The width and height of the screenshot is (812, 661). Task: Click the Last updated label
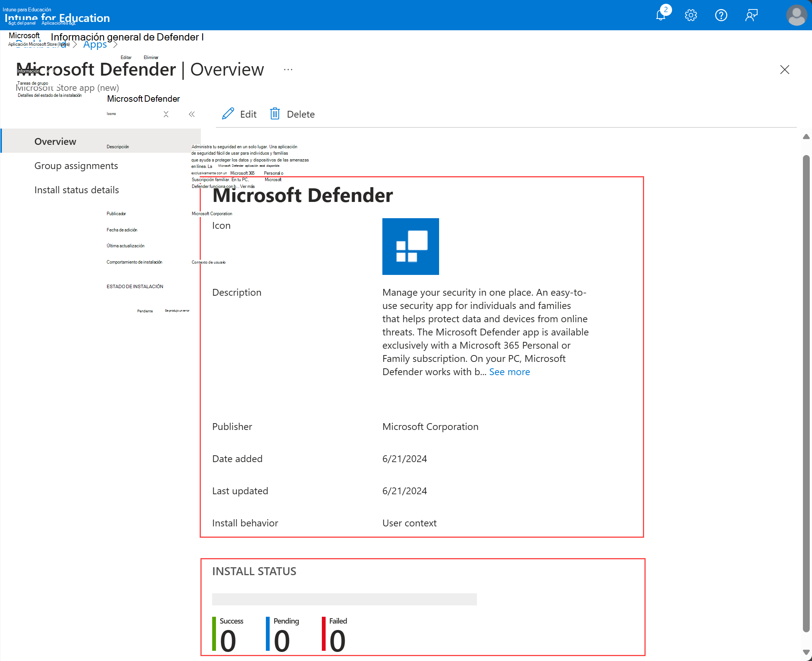tap(240, 491)
